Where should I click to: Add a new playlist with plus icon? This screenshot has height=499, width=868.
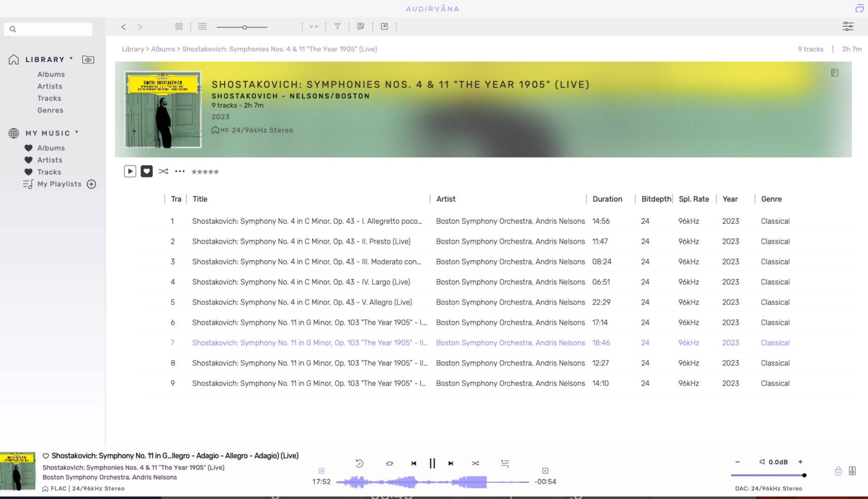coord(91,184)
